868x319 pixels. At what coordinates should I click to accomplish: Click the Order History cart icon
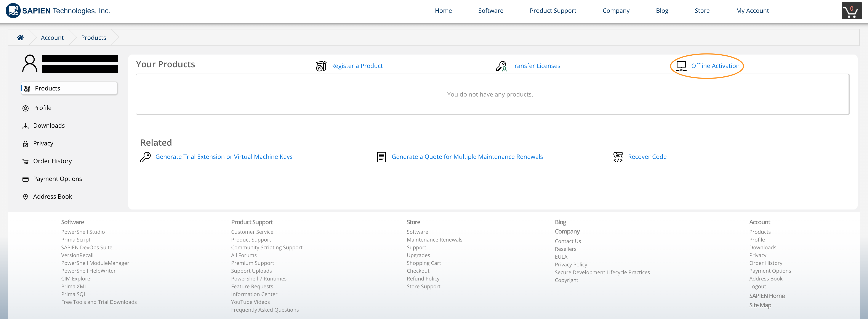(26, 161)
